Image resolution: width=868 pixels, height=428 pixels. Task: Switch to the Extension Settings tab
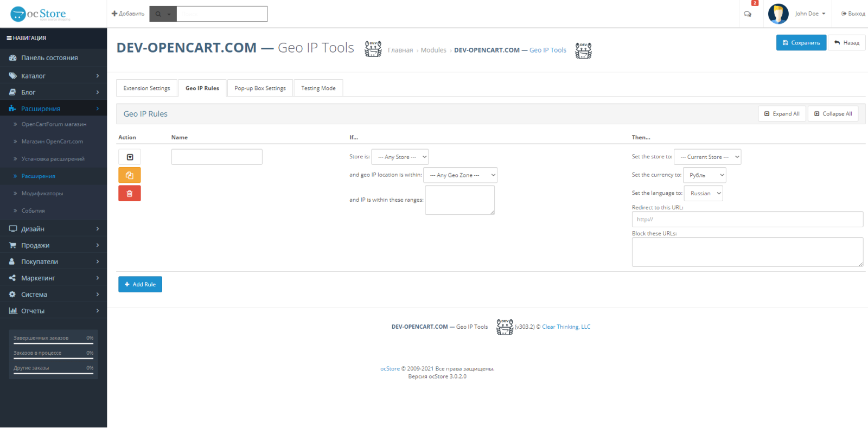pos(146,88)
